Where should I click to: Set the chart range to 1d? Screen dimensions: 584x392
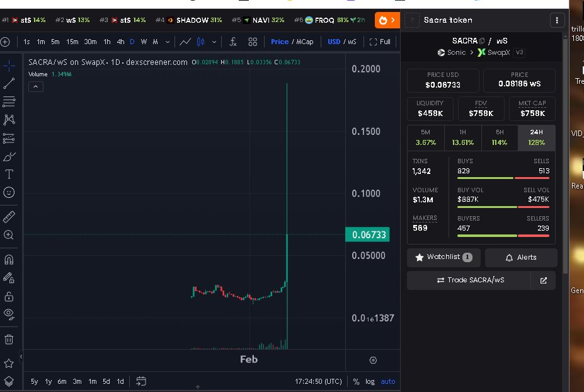[120, 381]
